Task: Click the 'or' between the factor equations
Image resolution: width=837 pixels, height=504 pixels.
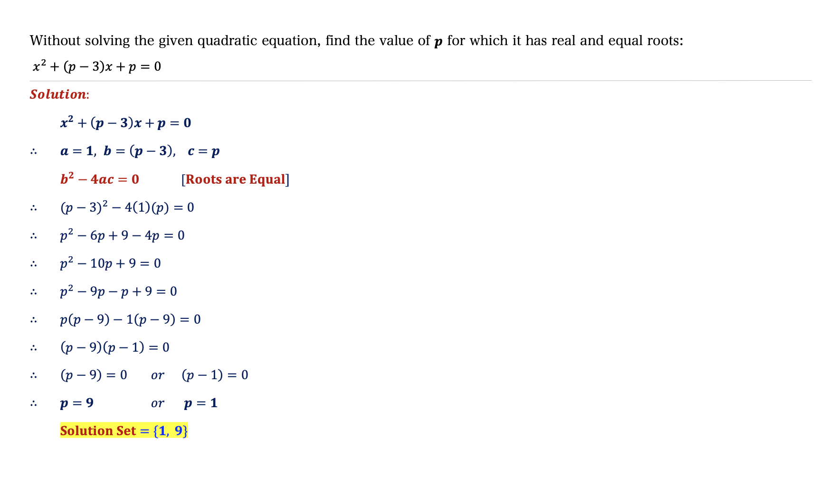Action: (x=157, y=376)
